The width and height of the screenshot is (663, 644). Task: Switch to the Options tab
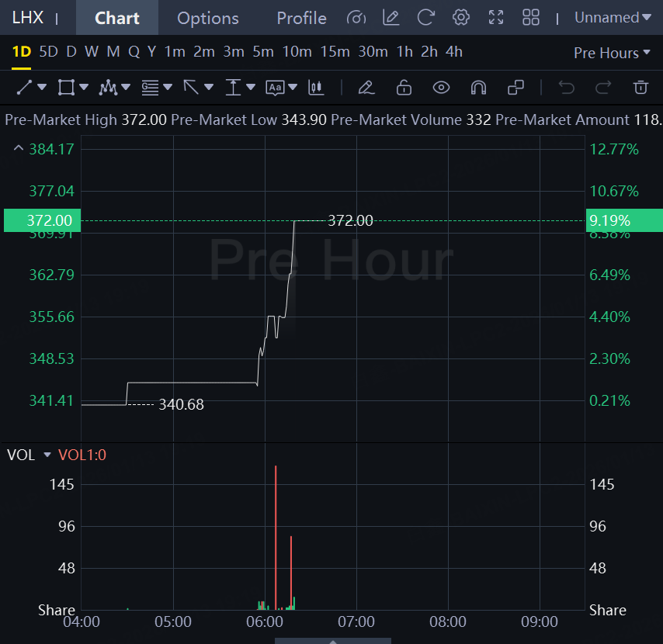[x=208, y=18]
